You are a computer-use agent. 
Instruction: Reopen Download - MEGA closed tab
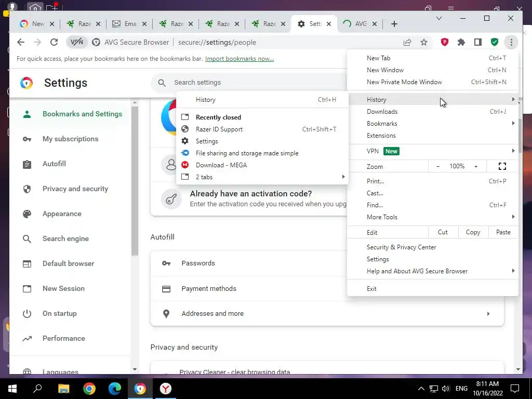[262, 165]
